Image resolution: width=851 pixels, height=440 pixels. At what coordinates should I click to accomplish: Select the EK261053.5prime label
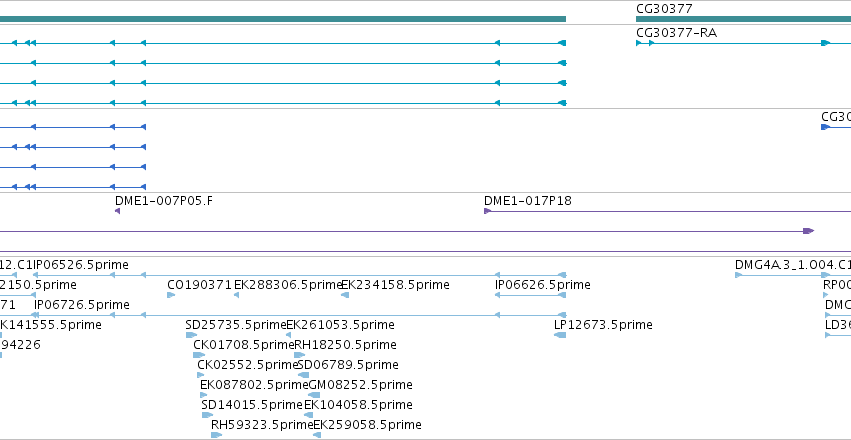click(340, 325)
